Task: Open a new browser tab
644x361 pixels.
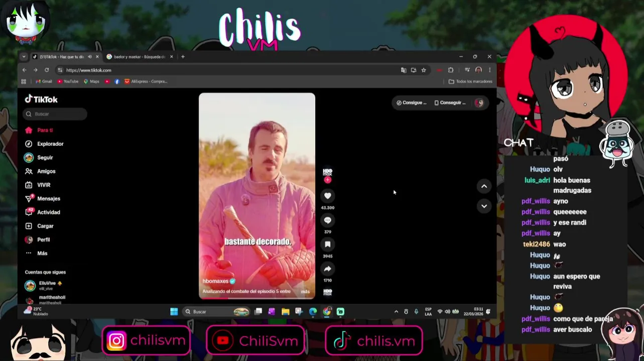Action: click(183, 57)
